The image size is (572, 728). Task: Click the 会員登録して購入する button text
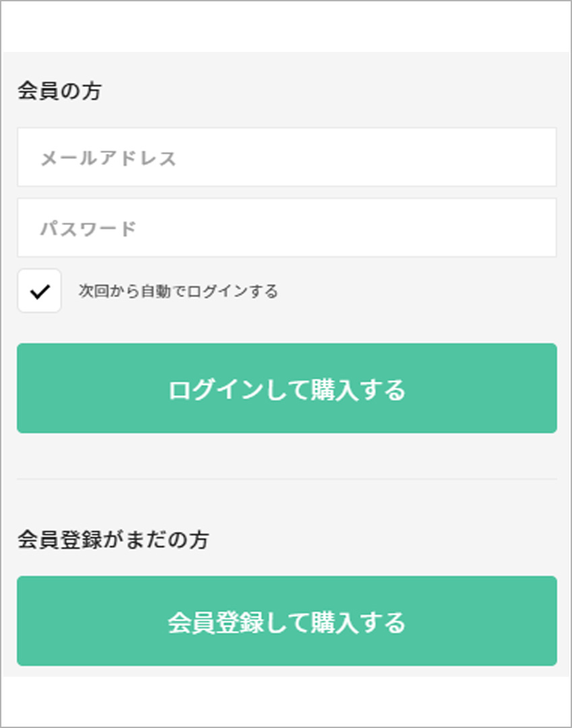point(287,623)
